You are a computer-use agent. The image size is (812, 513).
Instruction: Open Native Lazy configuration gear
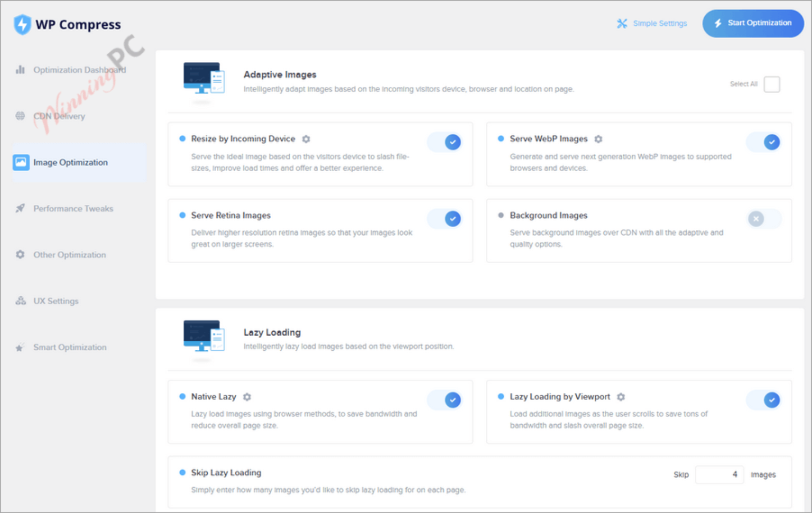click(247, 397)
